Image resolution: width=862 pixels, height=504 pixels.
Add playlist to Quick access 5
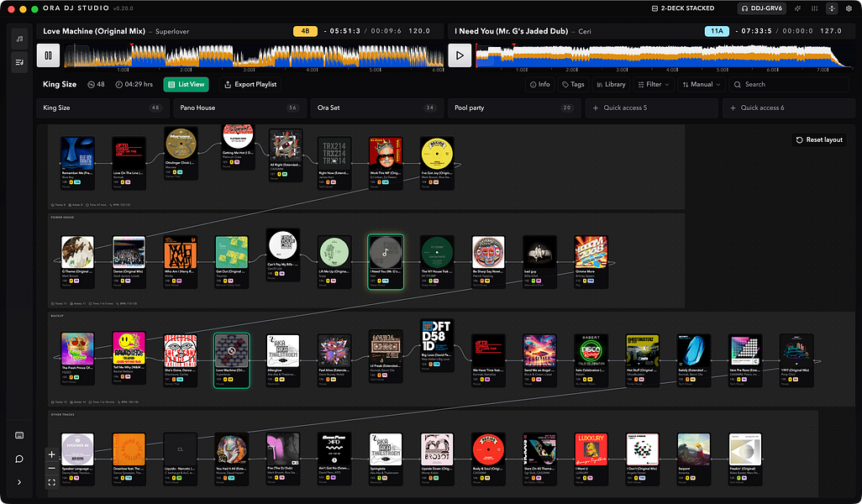pyautogui.click(x=651, y=108)
